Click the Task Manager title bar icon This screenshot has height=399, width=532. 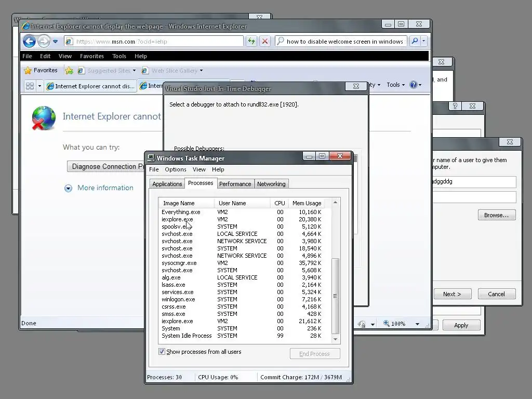click(x=151, y=158)
